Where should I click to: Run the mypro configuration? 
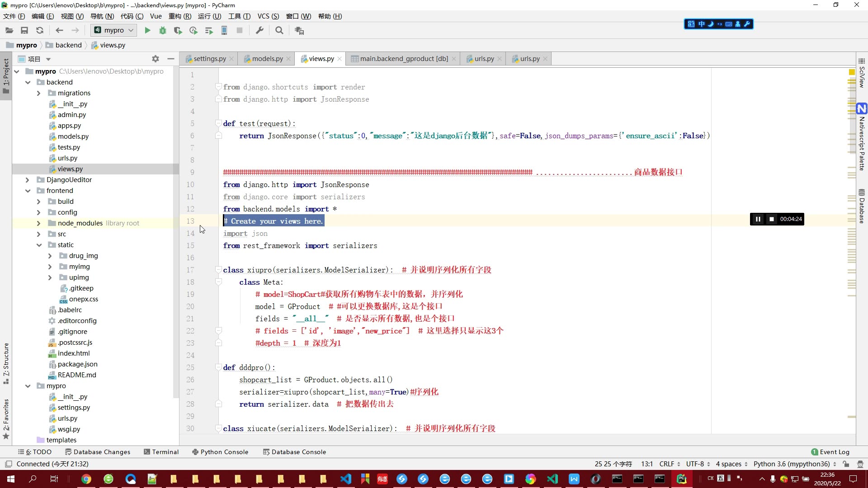pyautogui.click(x=147, y=30)
